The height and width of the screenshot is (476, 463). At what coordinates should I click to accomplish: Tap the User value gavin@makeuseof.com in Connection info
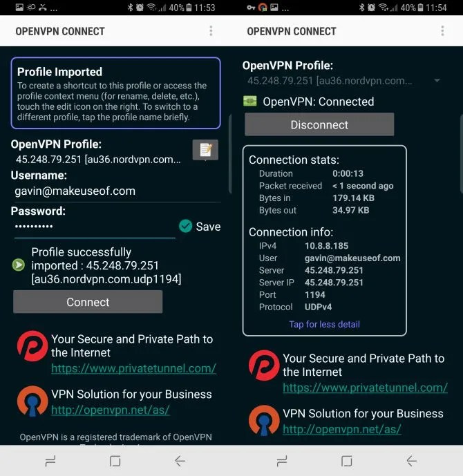[x=352, y=258]
